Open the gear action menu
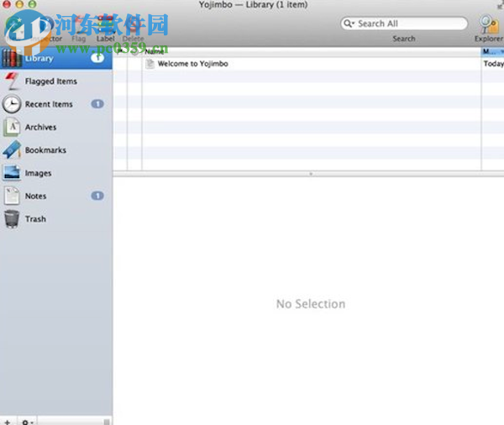Image resolution: width=504 pixels, height=425 pixels. click(x=28, y=422)
